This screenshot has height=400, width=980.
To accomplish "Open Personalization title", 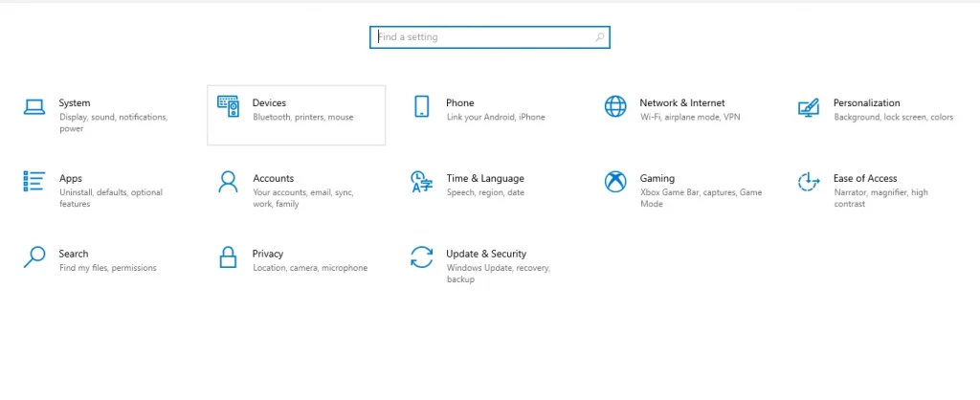I will pyautogui.click(x=867, y=103).
